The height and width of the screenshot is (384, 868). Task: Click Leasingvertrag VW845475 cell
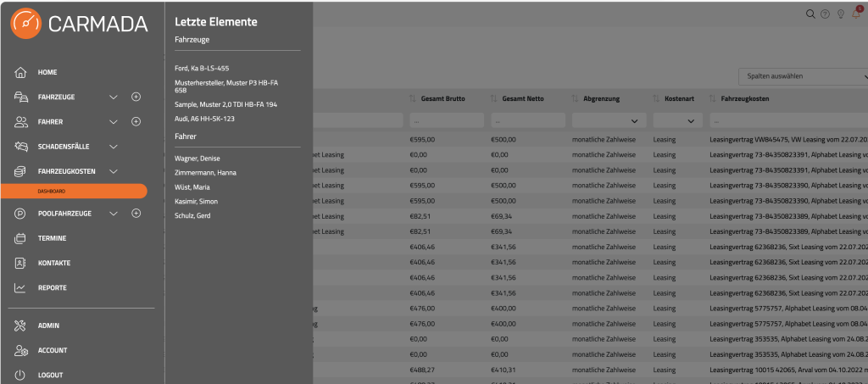pos(788,139)
